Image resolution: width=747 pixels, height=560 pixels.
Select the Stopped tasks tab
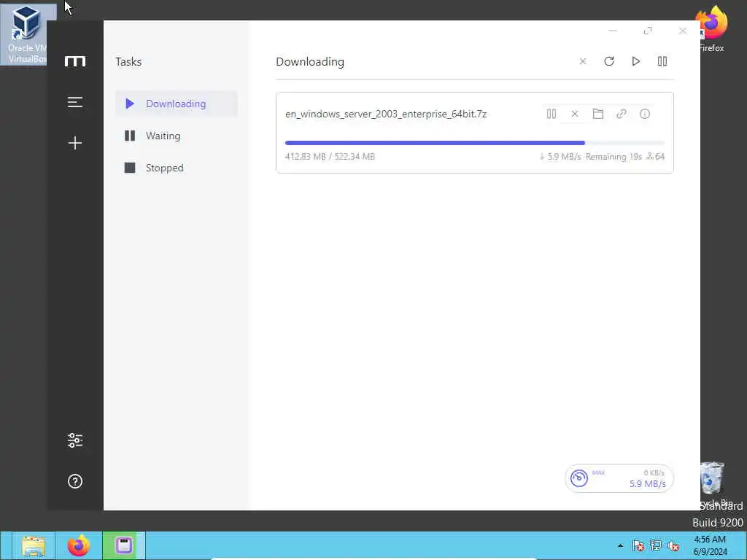(177, 168)
